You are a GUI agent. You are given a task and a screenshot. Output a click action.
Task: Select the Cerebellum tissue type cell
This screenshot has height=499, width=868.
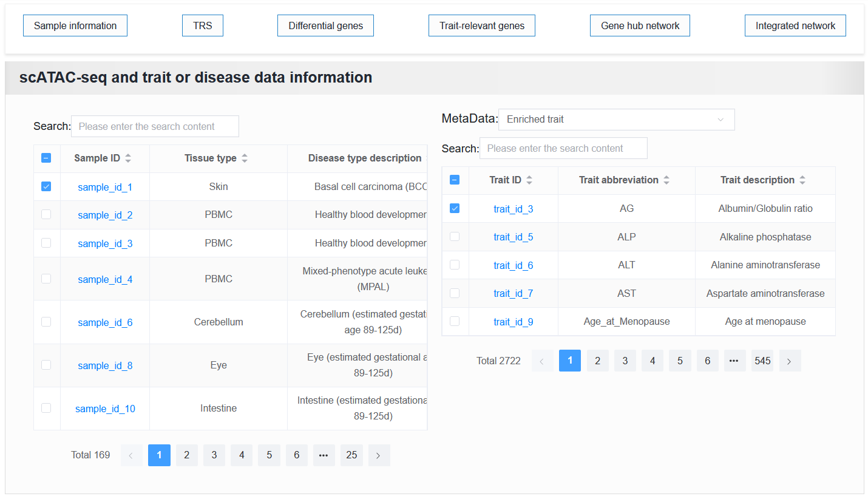tap(219, 322)
